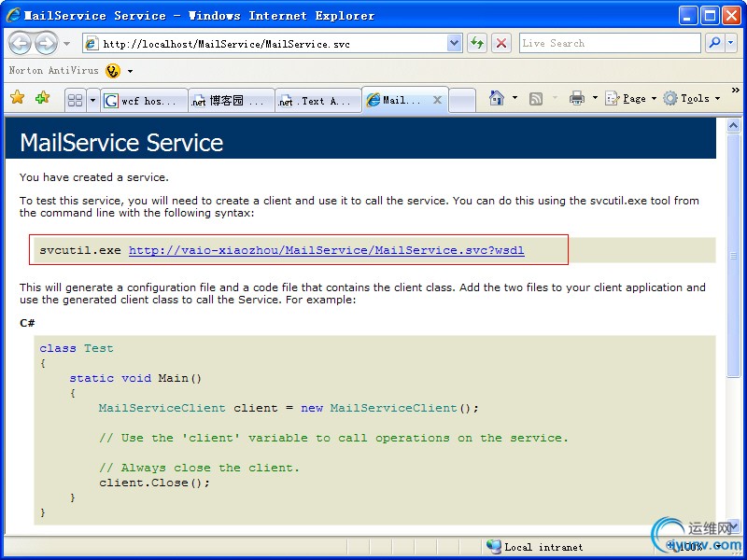This screenshot has height=560, width=747.
Task: Click the Home page icon
Action: tap(497, 98)
